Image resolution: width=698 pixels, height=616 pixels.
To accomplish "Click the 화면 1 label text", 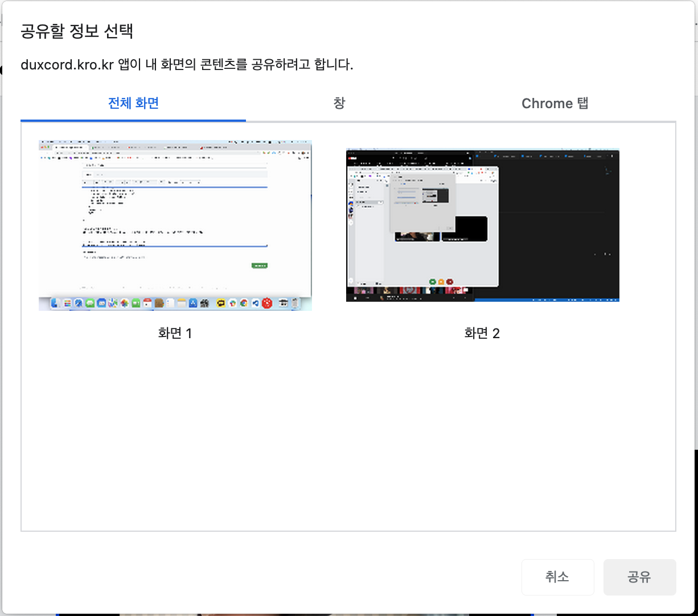I will (x=175, y=334).
